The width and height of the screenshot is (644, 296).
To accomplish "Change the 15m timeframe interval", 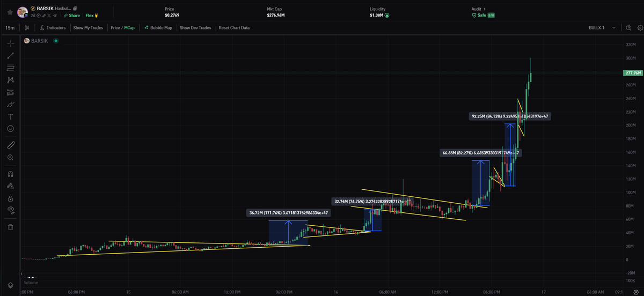I will click(10, 27).
